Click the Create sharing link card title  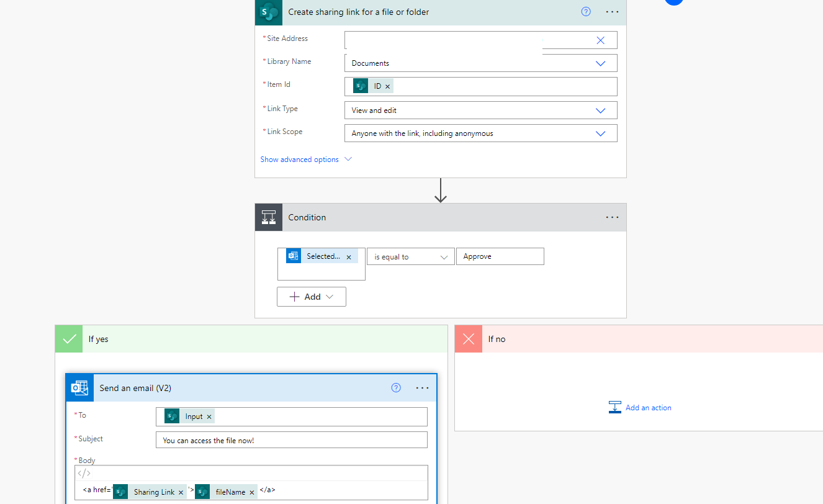tap(359, 12)
